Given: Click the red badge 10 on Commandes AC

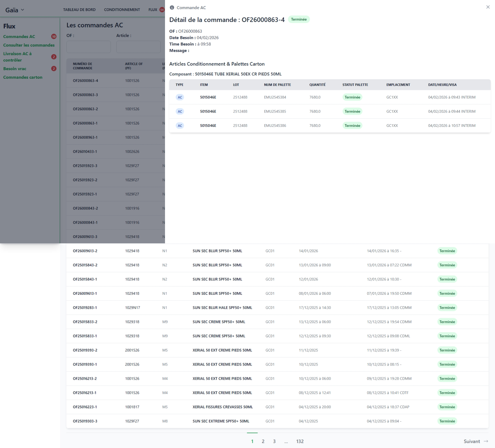Looking at the screenshot, I should (54, 37).
